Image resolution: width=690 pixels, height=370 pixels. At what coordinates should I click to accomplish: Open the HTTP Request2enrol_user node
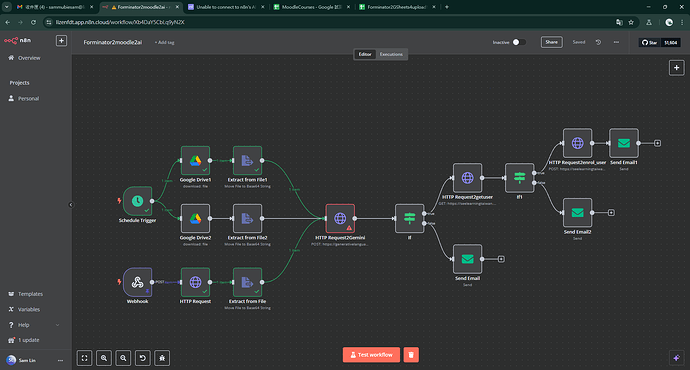tap(577, 143)
